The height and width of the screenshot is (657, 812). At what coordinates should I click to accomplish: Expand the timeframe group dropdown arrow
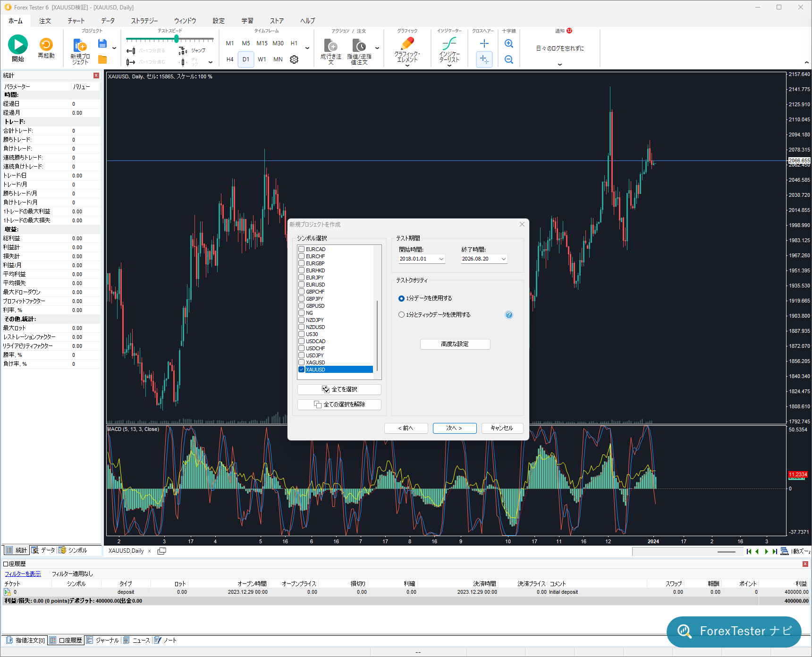[307, 48]
